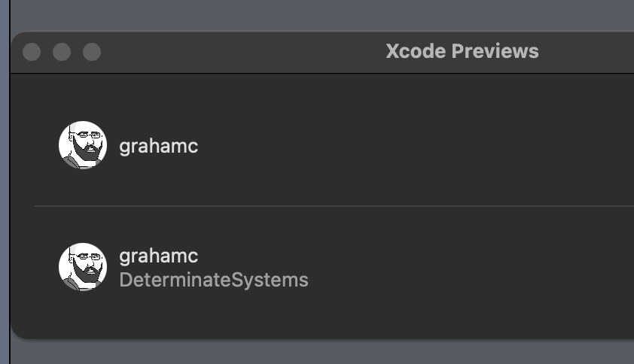634x364 pixels.
Task: Click empty space right of the first grahamc
Action: point(414,146)
